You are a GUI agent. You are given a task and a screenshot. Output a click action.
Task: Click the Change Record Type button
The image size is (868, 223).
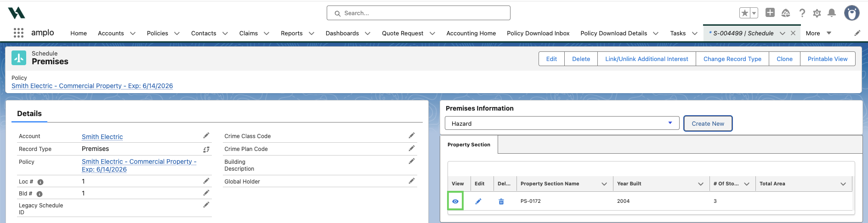tap(732, 59)
